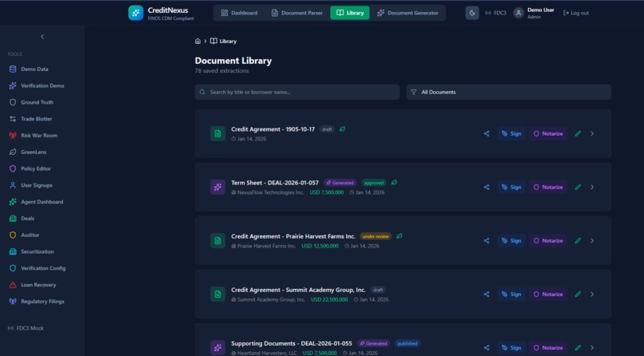Click 'approved' status badge on Term Sheet
Viewport: 644px width, 356px height.
point(374,183)
